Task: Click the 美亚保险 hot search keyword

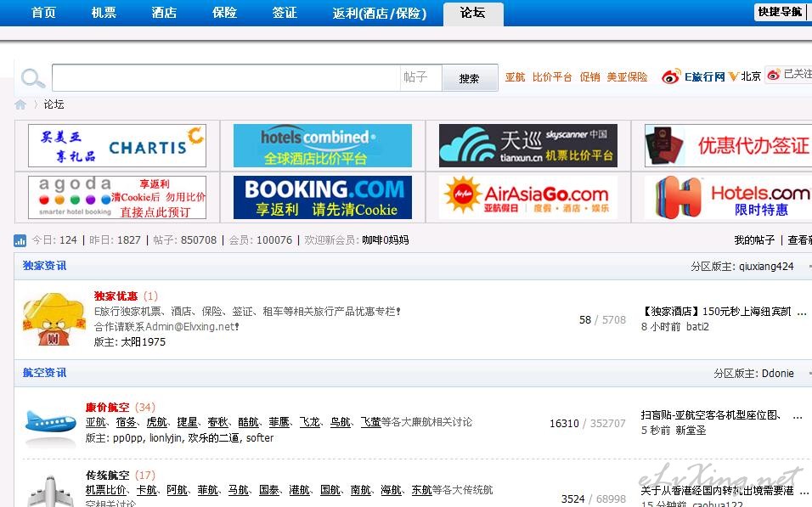Action: [627, 77]
